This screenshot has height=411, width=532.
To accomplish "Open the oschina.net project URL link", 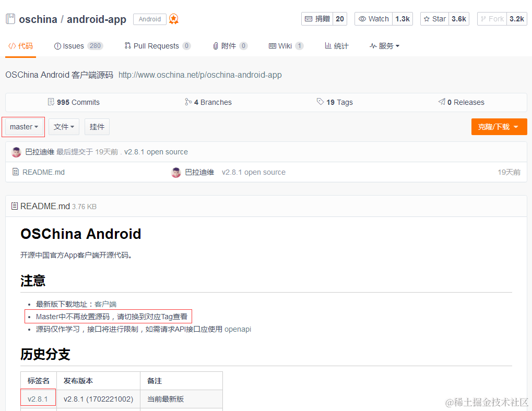I will (x=200, y=75).
